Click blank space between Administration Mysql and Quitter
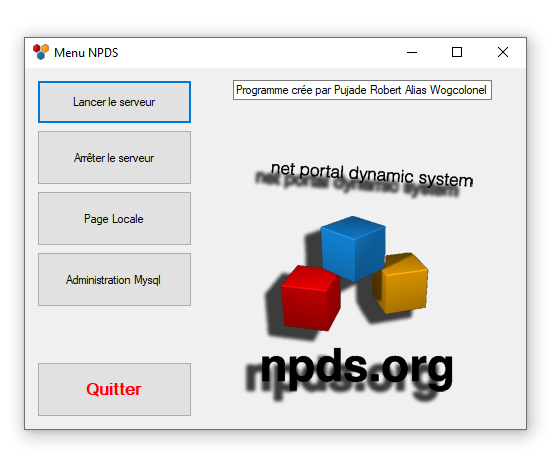The image size is (553, 460). [114, 334]
